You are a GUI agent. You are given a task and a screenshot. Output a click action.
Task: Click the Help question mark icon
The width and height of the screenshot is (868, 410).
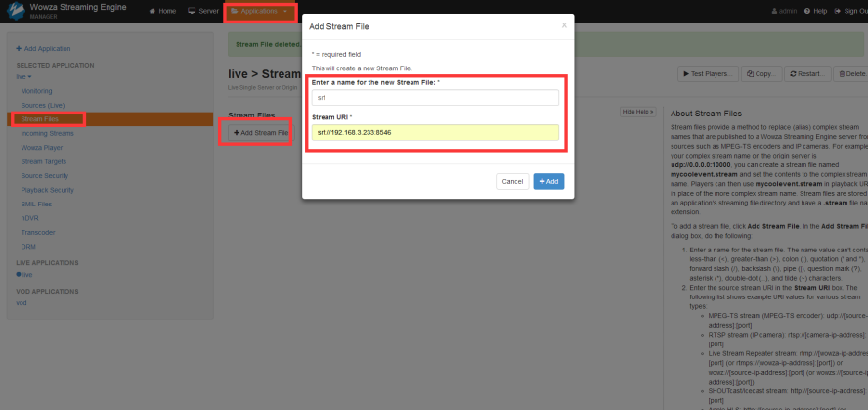click(807, 11)
